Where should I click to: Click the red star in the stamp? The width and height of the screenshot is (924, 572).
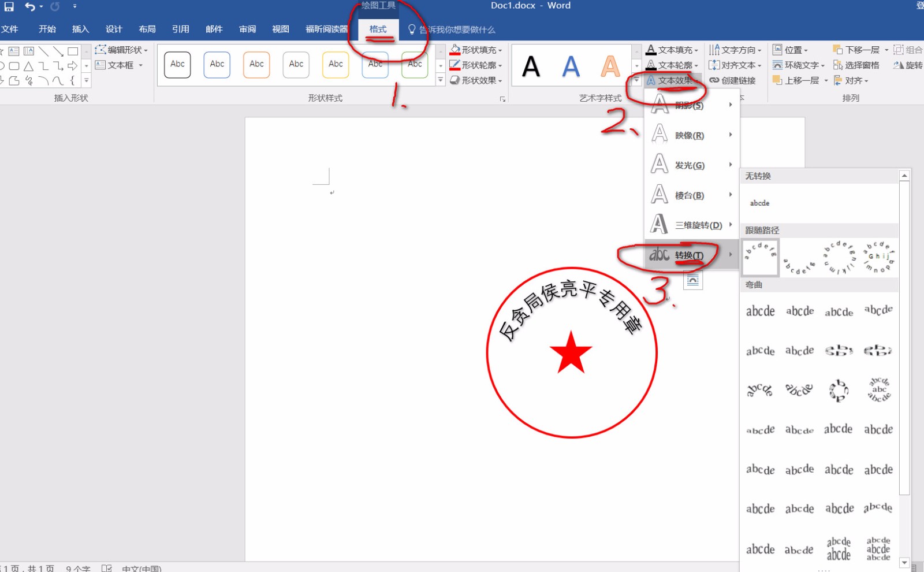pos(571,352)
